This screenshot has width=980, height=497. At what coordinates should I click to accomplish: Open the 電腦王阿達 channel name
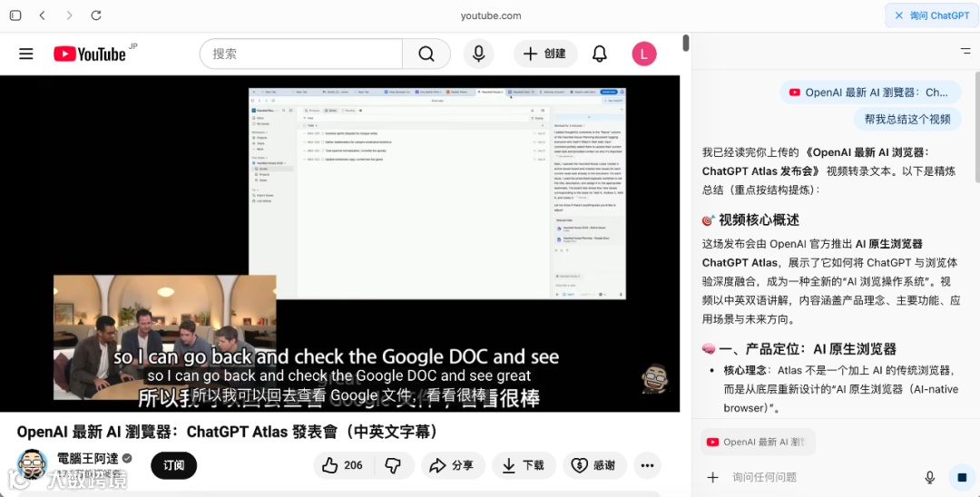(87, 458)
